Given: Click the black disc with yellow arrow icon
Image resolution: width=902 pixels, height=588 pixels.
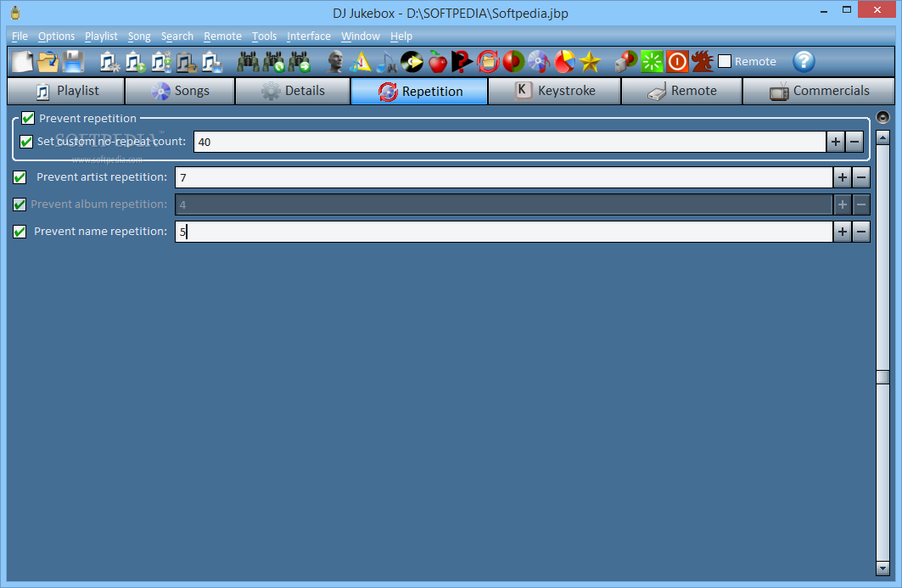Looking at the screenshot, I should pyautogui.click(x=412, y=62).
